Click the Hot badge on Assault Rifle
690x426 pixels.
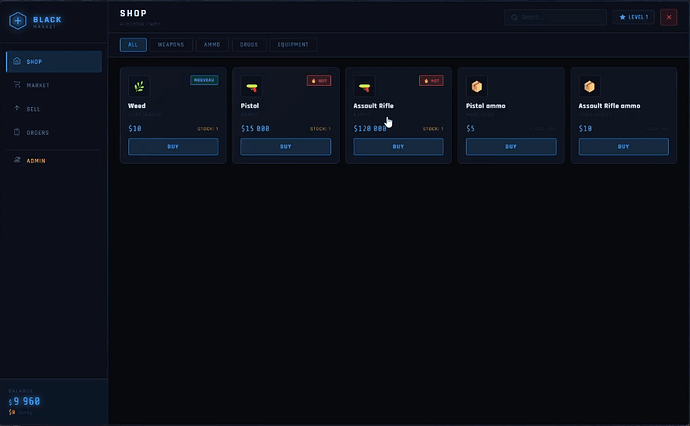point(431,81)
